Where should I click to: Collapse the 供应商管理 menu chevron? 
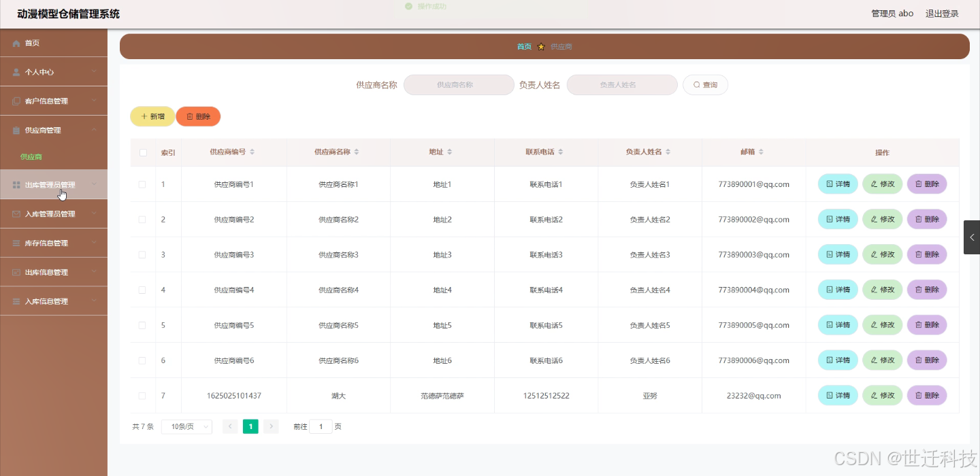[x=94, y=130]
